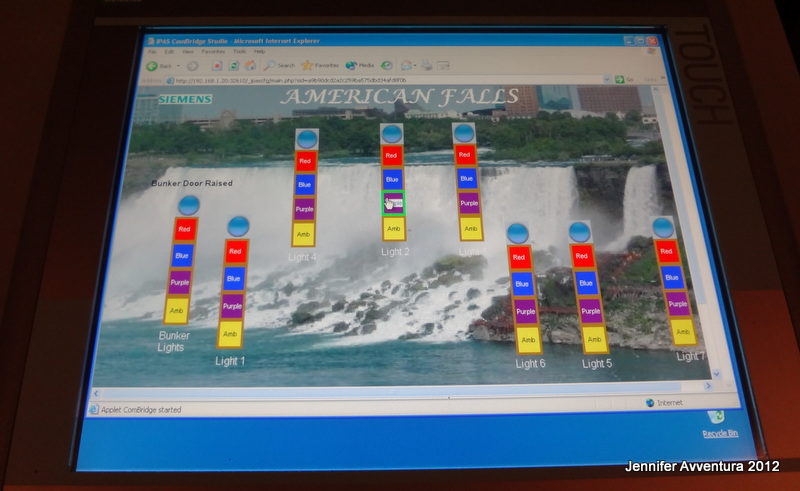The width and height of the screenshot is (800, 491).
Task: Open the Tools menu
Action: click(x=238, y=51)
